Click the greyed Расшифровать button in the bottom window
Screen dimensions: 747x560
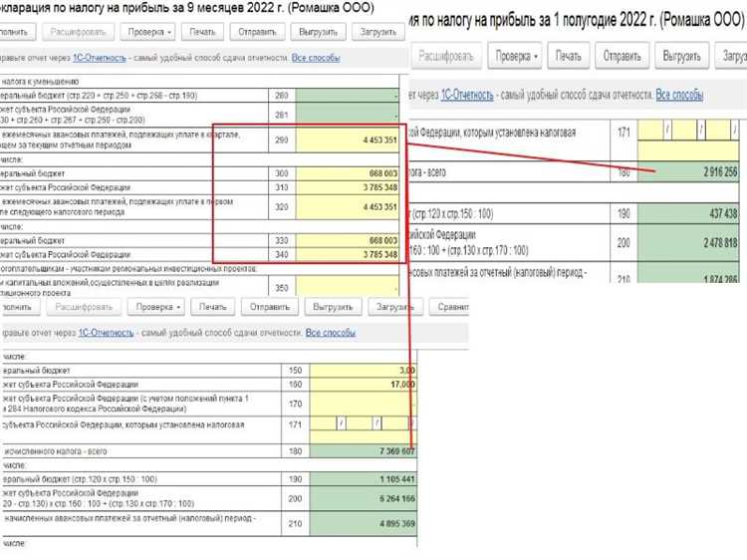click(x=84, y=307)
